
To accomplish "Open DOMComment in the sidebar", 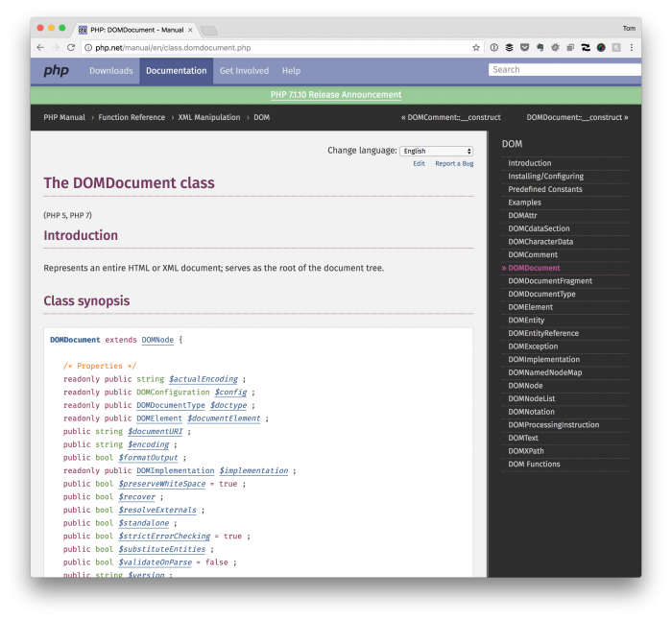I will tap(533, 254).
